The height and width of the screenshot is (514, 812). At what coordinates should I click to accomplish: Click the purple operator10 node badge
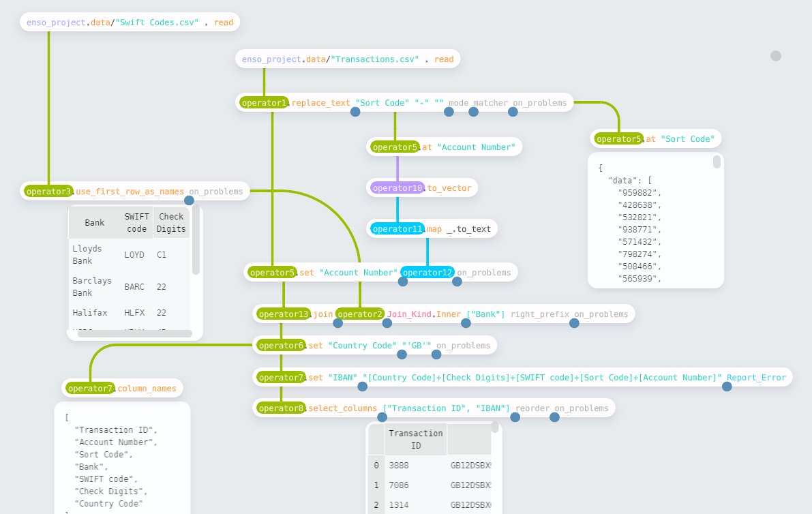(x=397, y=187)
